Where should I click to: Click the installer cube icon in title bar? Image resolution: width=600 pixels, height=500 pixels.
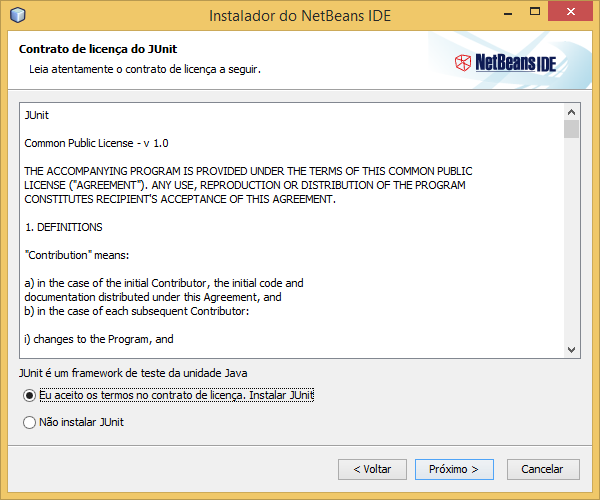click(x=18, y=15)
